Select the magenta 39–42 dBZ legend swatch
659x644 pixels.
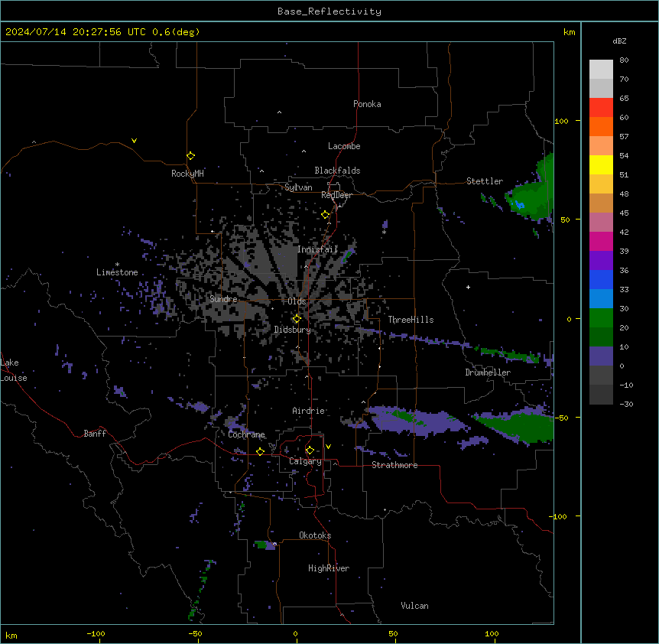(601, 241)
